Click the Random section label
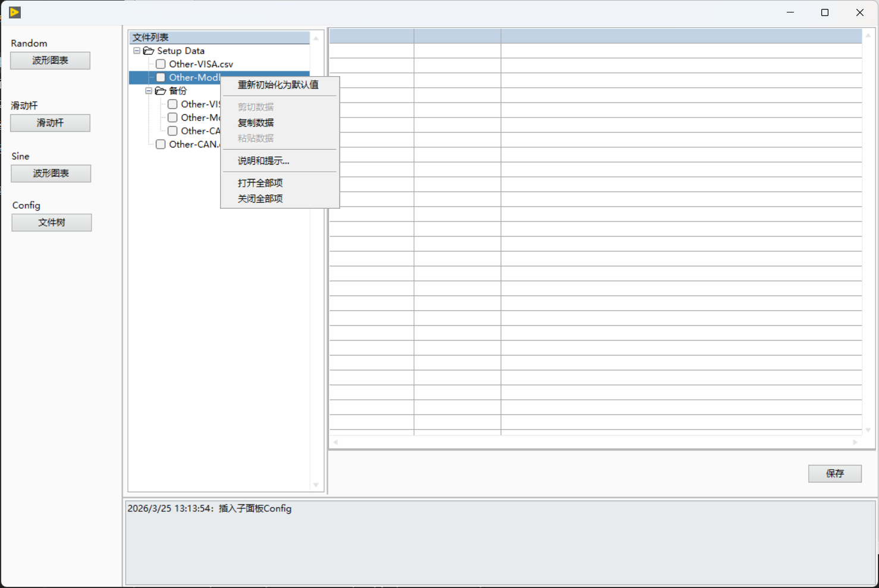The width and height of the screenshot is (879, 588). (x=29, y=43)
